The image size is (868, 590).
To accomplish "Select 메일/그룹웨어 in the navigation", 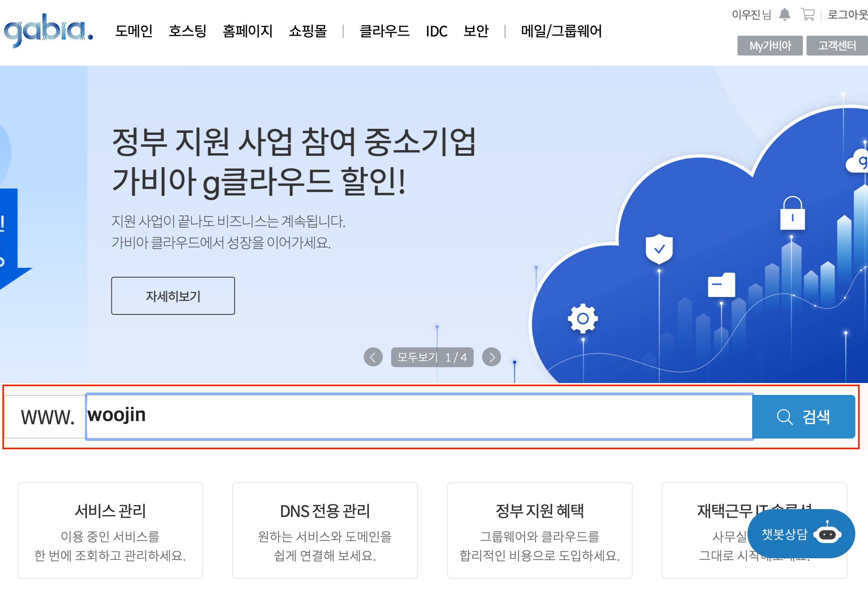I will pos(561,31).
